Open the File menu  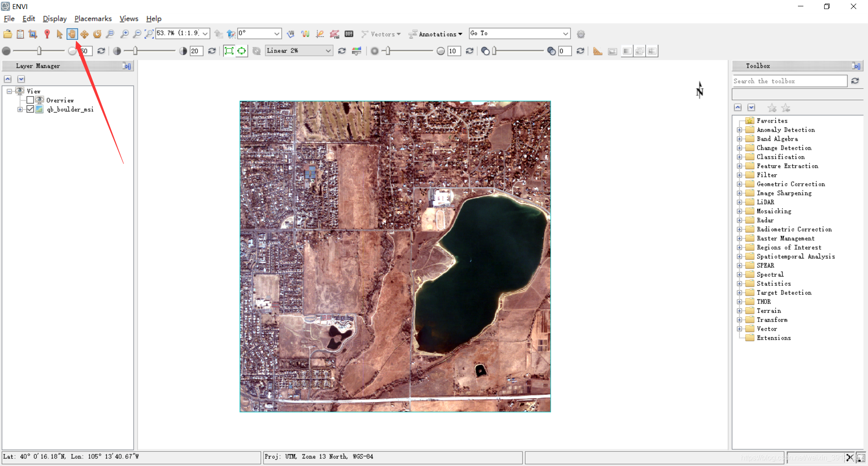tap(9, 19)
